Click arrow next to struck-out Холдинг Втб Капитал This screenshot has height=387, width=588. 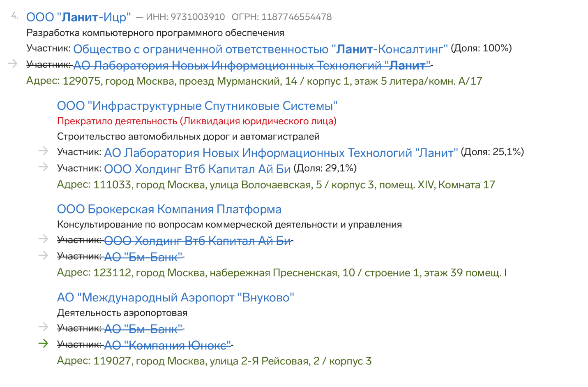tap(43, 239)
